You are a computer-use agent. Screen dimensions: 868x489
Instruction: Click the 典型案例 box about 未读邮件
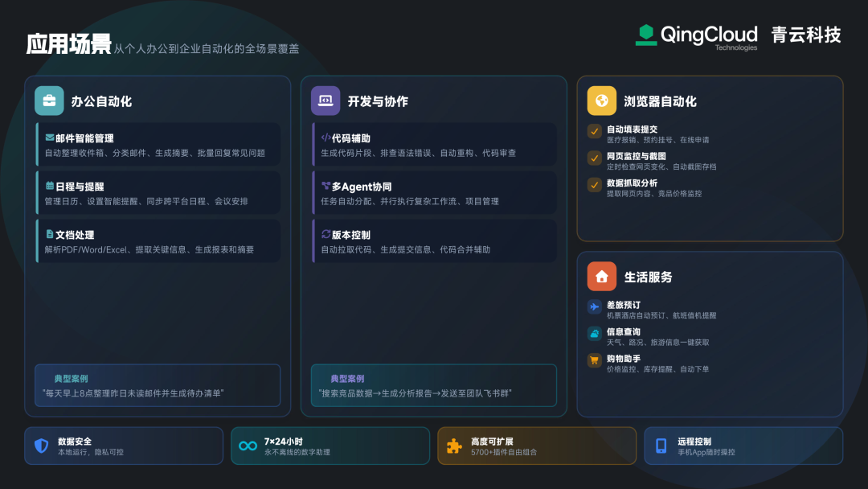tap(158, 385)
